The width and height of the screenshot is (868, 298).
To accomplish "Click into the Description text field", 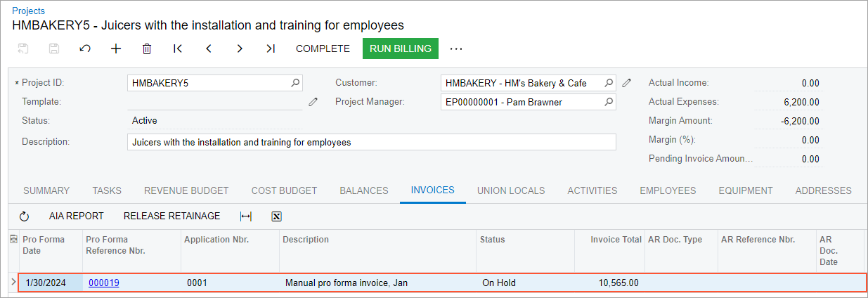I will pyautogui.click(x=372, y=142).
